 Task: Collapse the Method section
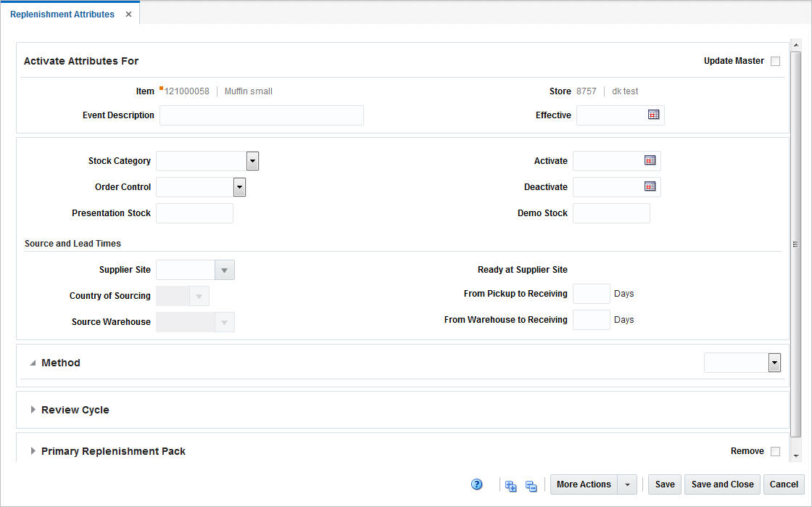coord(32,362)
